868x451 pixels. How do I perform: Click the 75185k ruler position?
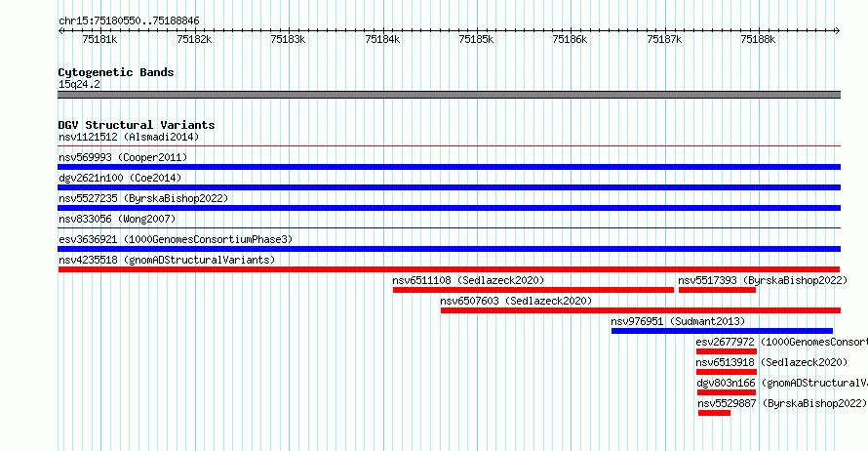coord(476,39)
